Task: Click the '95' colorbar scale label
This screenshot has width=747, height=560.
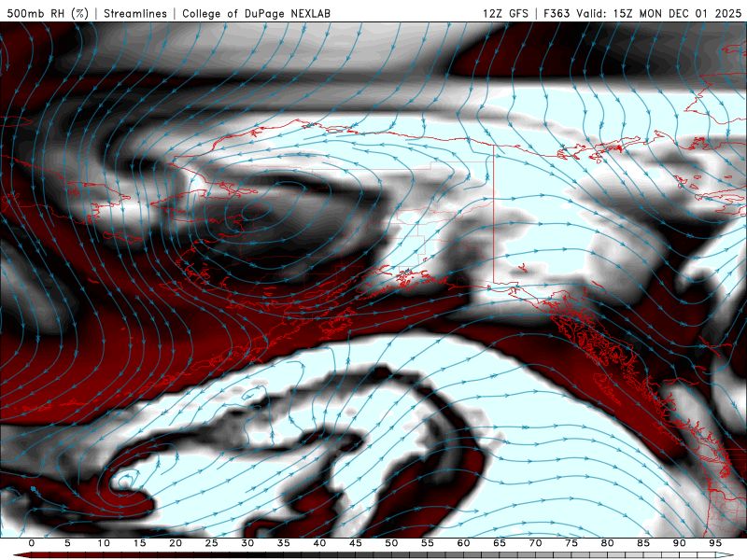Action: 715,543
